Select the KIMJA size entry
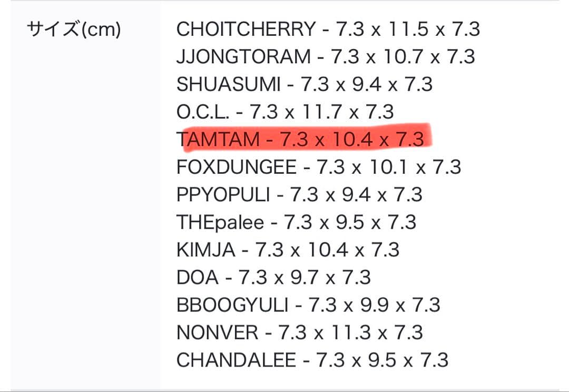The image size is (569, 392). (288, 250)
